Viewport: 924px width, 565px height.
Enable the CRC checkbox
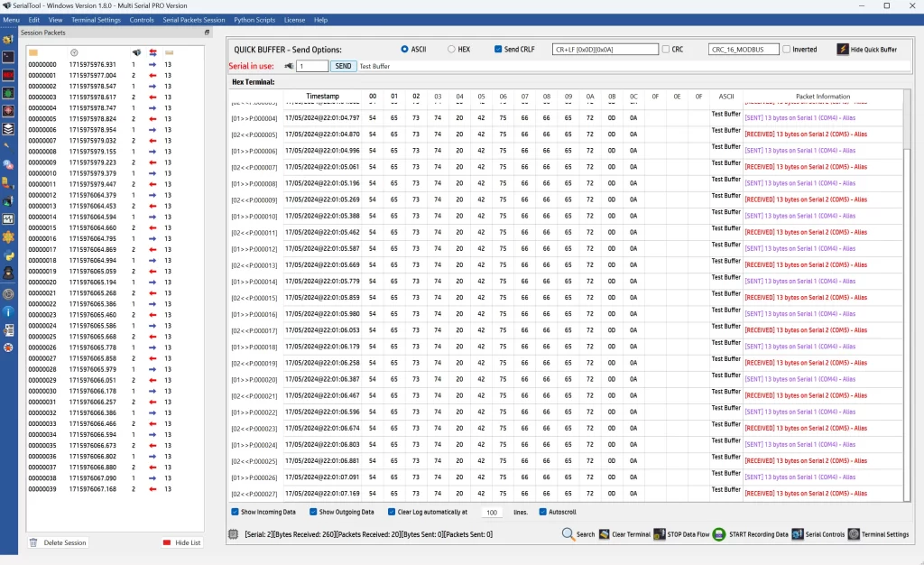click(666, 50)
